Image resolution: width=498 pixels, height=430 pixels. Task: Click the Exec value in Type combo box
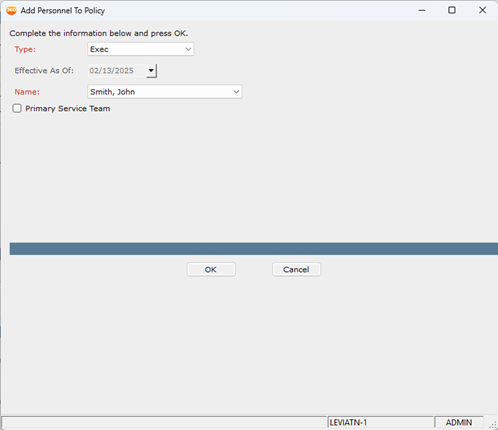[x=99, y=49]
